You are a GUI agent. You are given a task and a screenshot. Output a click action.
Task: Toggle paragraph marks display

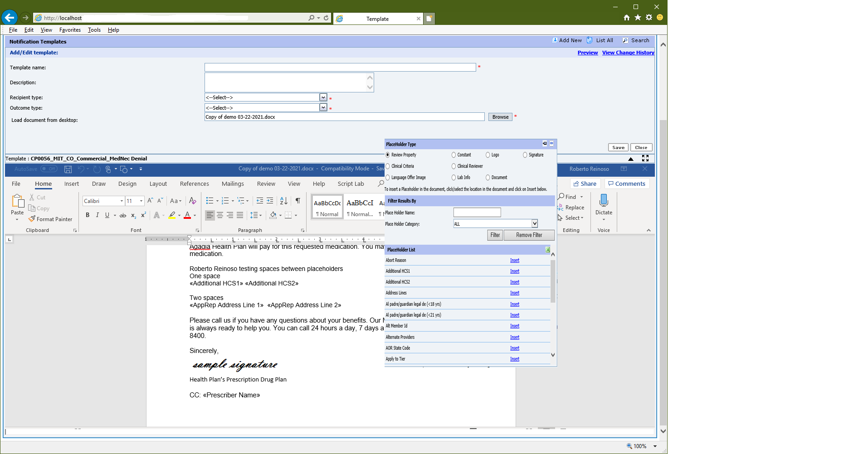[297, 200]
